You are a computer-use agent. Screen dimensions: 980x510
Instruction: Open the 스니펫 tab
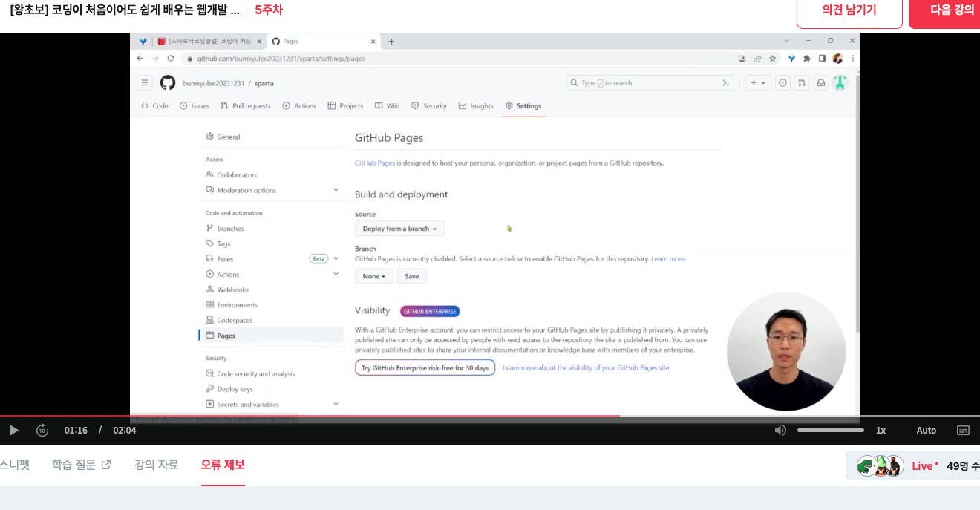(15, 465)
